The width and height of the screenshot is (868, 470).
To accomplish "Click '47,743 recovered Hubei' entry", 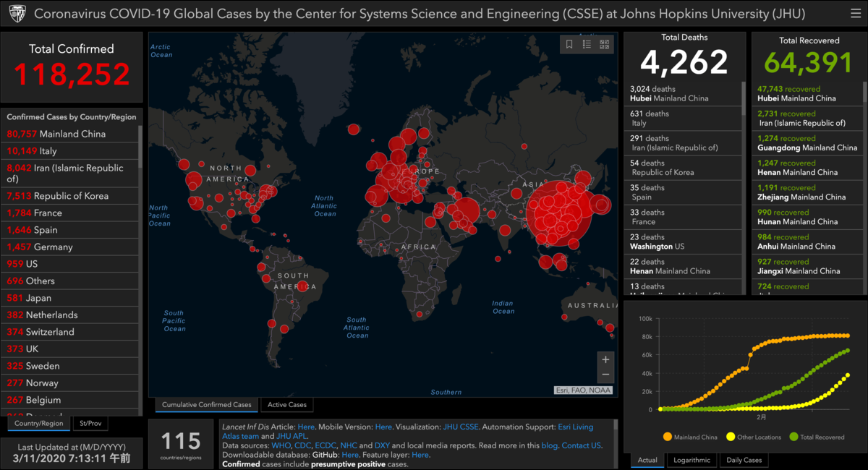I will tap(807, 94).
